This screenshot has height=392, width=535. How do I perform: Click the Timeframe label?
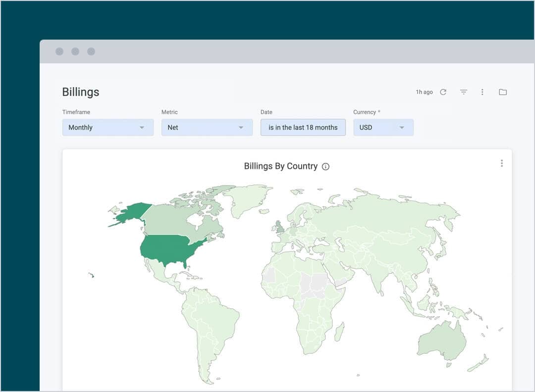click(x=76, y=112)
